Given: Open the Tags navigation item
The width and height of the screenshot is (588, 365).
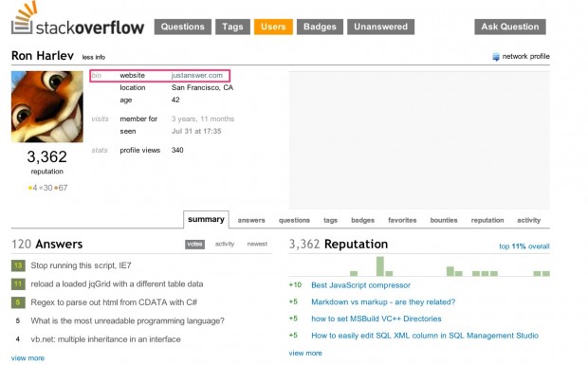Looking at the screenshot, I should [232, 27].
